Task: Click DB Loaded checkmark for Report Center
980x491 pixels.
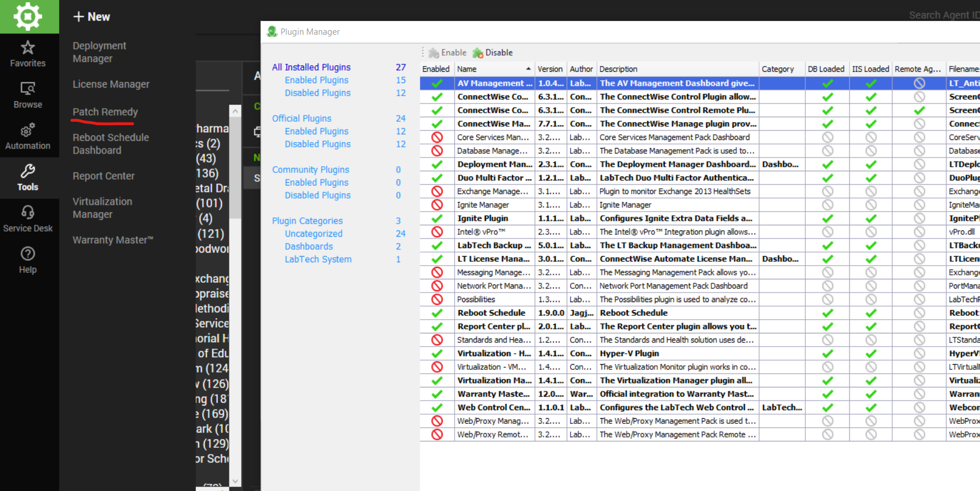Action: [827, 327]
